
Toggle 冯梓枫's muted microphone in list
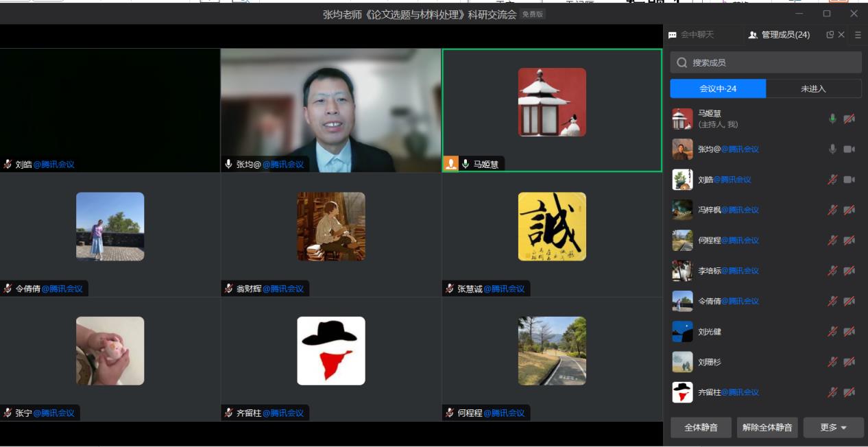pyautogui.click(x=832, y=210)
